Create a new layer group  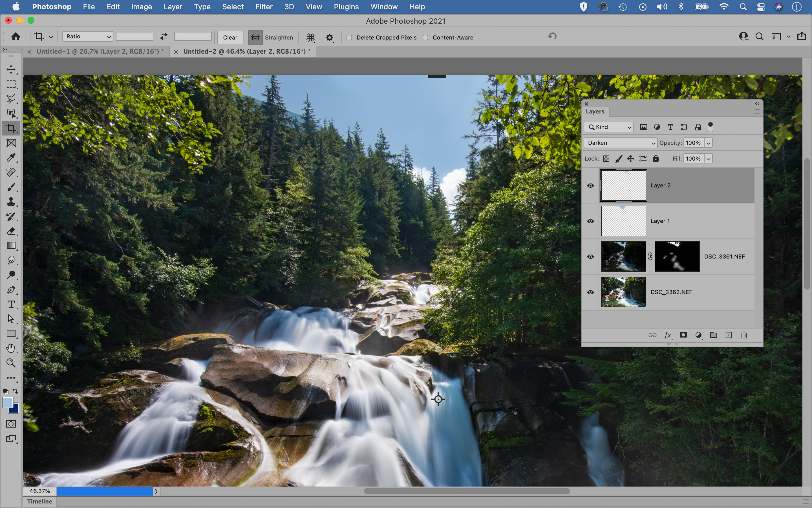714,335
